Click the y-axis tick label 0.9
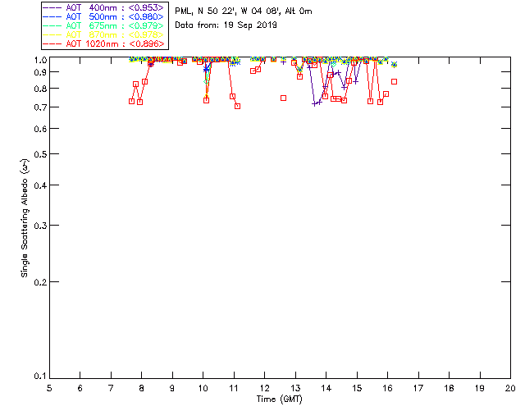This screenshot has height=420, width=525. point(40,72)
